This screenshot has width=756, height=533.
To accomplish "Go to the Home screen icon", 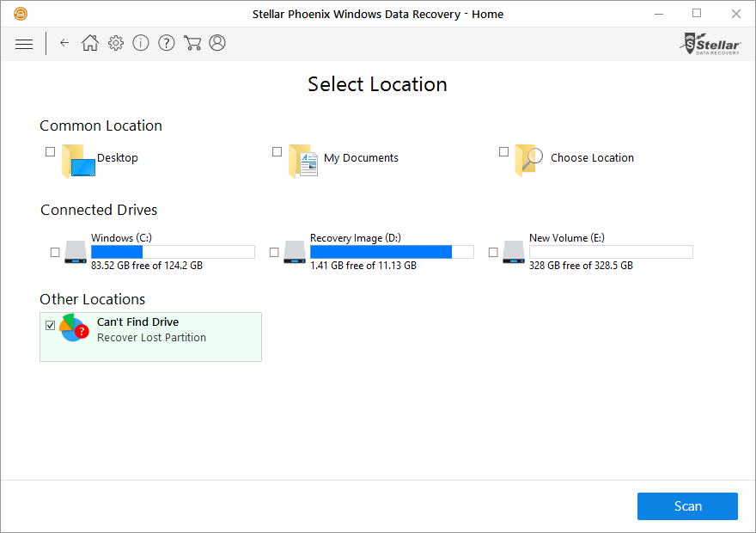I will click(90, 43).
